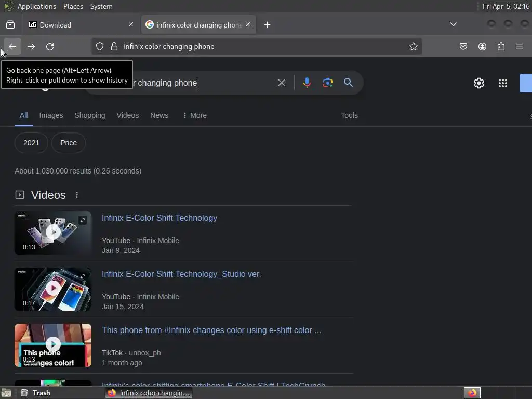This screenshot has height=399, width=532.
Task: Go forward one page in Firefox
Action: coord(31,46)
